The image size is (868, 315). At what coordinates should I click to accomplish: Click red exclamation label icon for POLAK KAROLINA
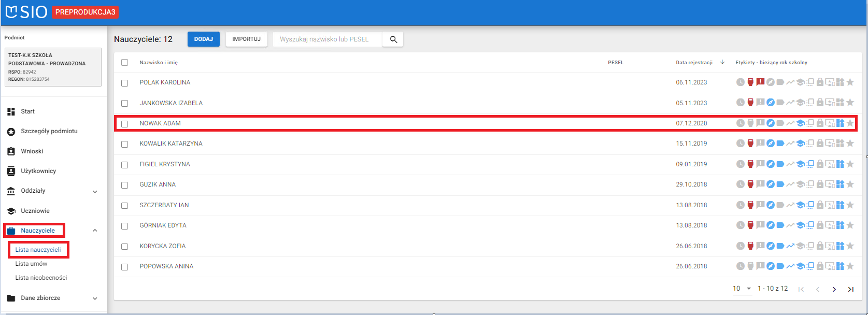click(x=760, y=82)
